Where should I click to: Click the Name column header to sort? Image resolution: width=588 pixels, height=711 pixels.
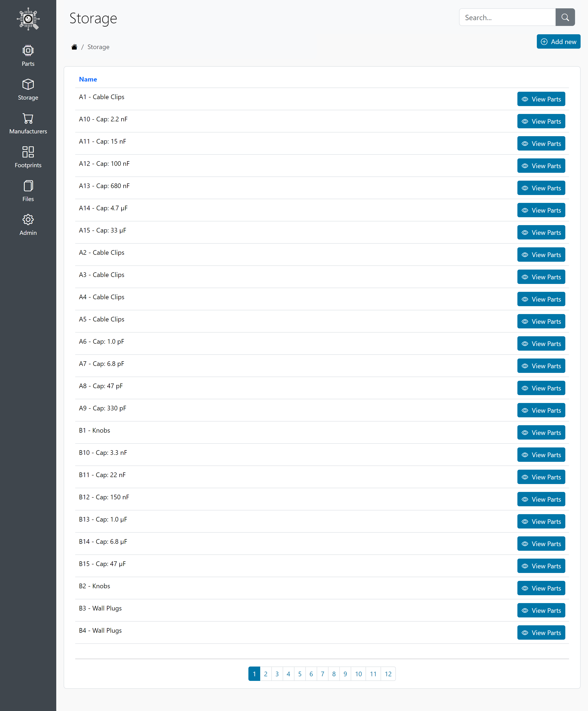coord(88,79)
